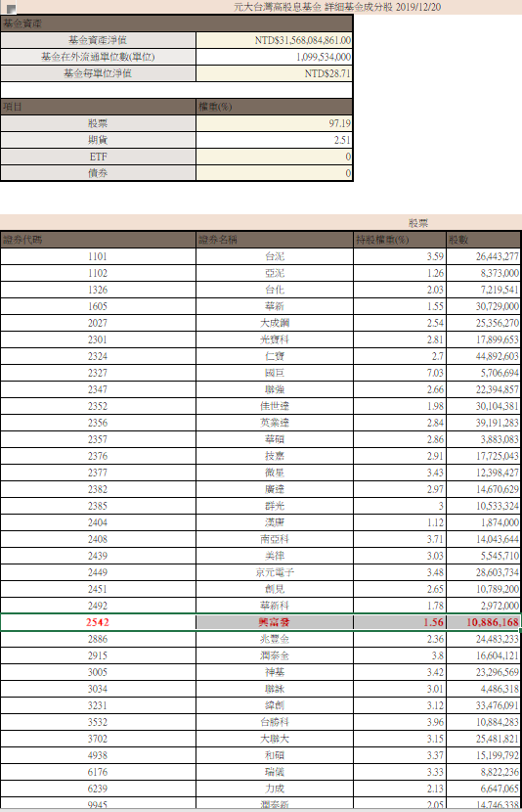Select the 台泥 name cell
Viewport: 522px width, 812px height.
click(275, 256)
